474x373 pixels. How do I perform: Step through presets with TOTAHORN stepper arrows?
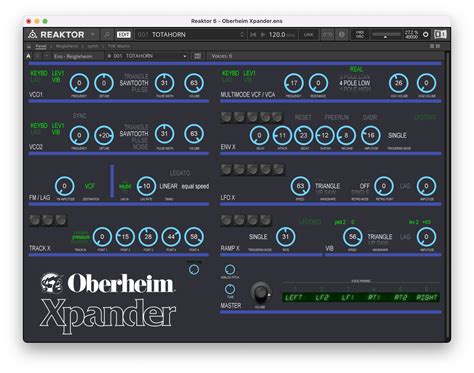pyautogui.click(x=242, y=35)
